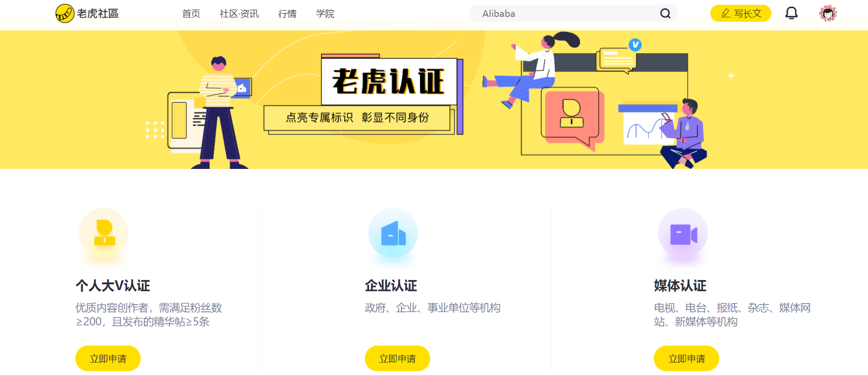Open the 学院 nav item
The image size is (868, 376).
coord(325,14)
